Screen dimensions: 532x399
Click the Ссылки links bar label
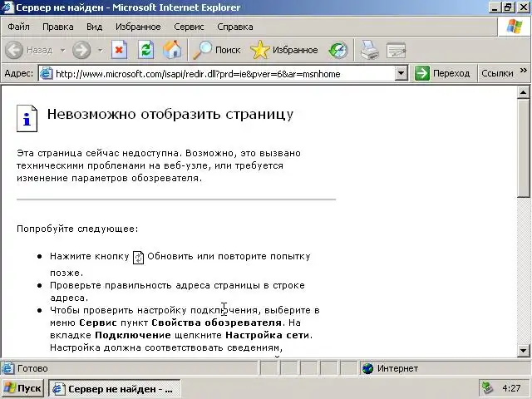[497, 73]
